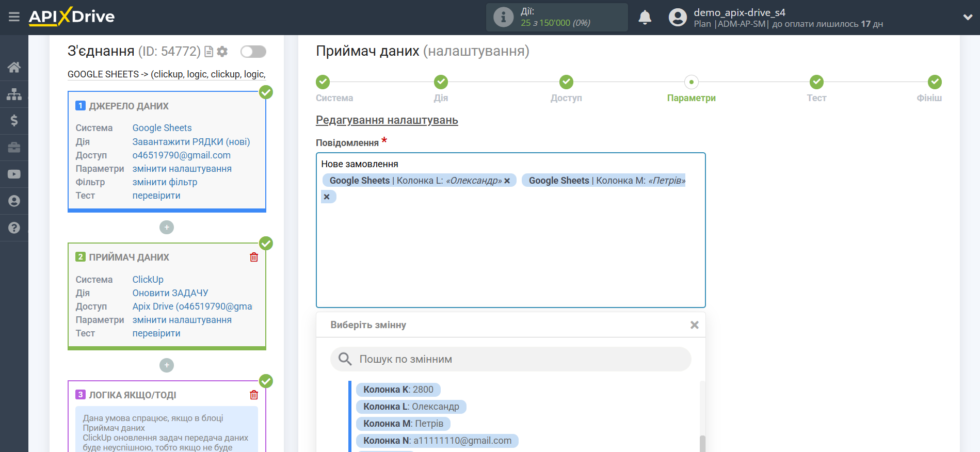Click source перевірити test link

click(x=156, y=196)
